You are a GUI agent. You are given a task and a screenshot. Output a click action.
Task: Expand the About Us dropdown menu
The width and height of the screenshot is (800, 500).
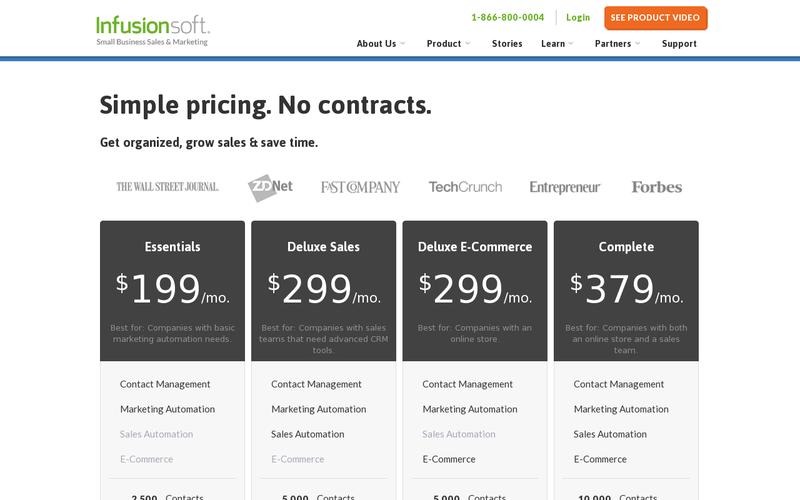tap(381, 44)
